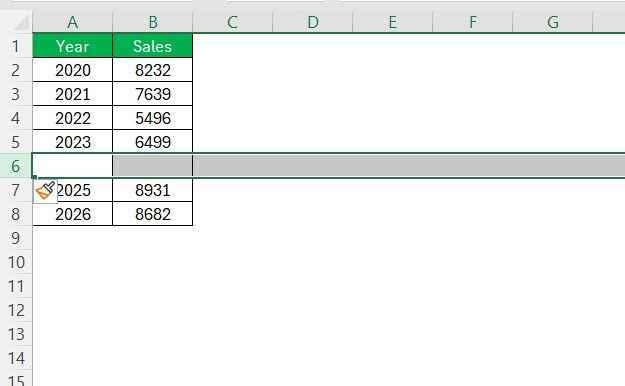Select row 13 header
Image resolution: width=625 pixels, height=386 pixels.
tap(16, 334)
